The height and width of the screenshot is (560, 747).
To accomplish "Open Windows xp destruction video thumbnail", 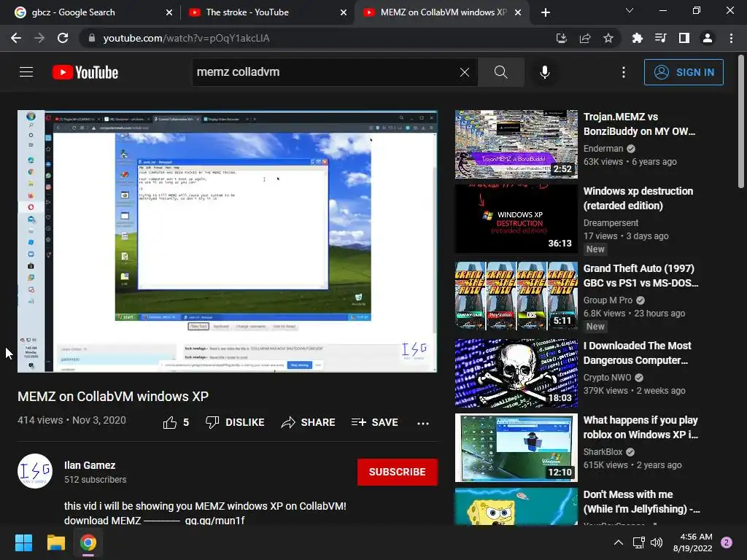I will point(516,219).
